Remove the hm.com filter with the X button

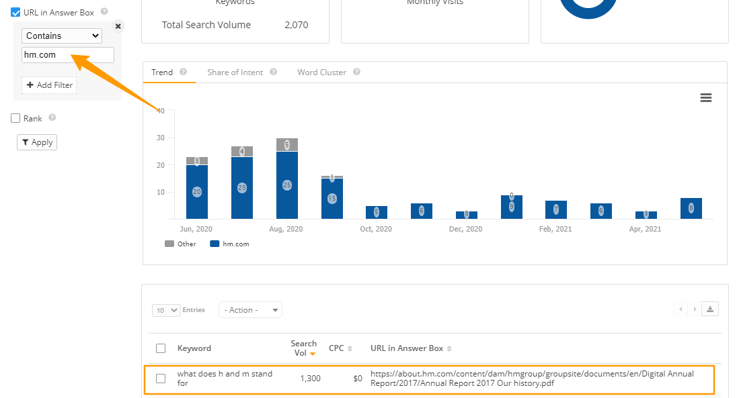[x=118, y=26]
